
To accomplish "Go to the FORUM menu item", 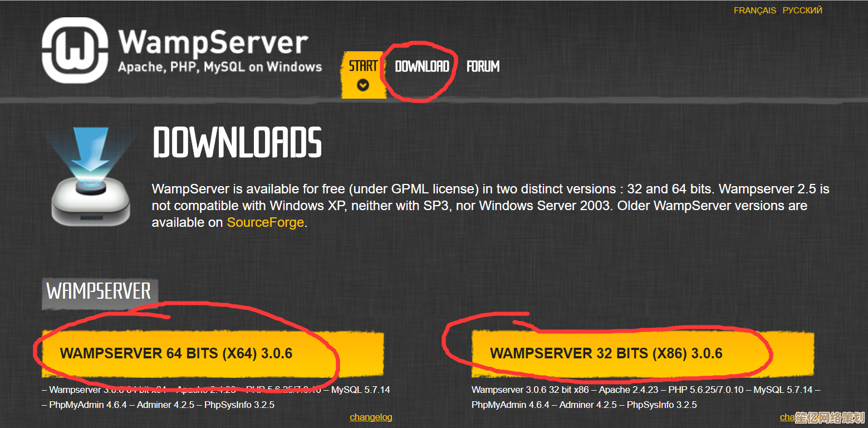I will click(x=483, y=66).
